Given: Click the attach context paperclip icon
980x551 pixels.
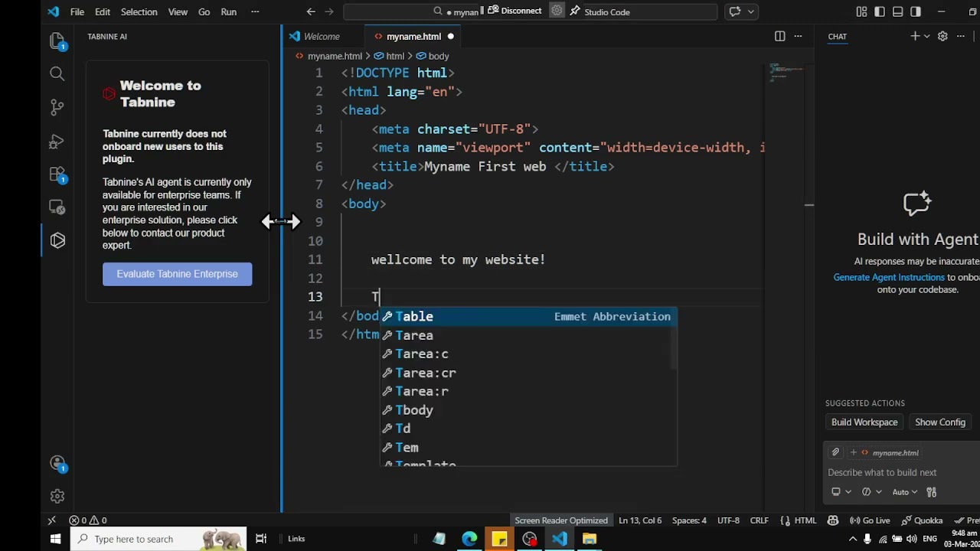Looking at the screenshot, I should click(x=835, y=452).
